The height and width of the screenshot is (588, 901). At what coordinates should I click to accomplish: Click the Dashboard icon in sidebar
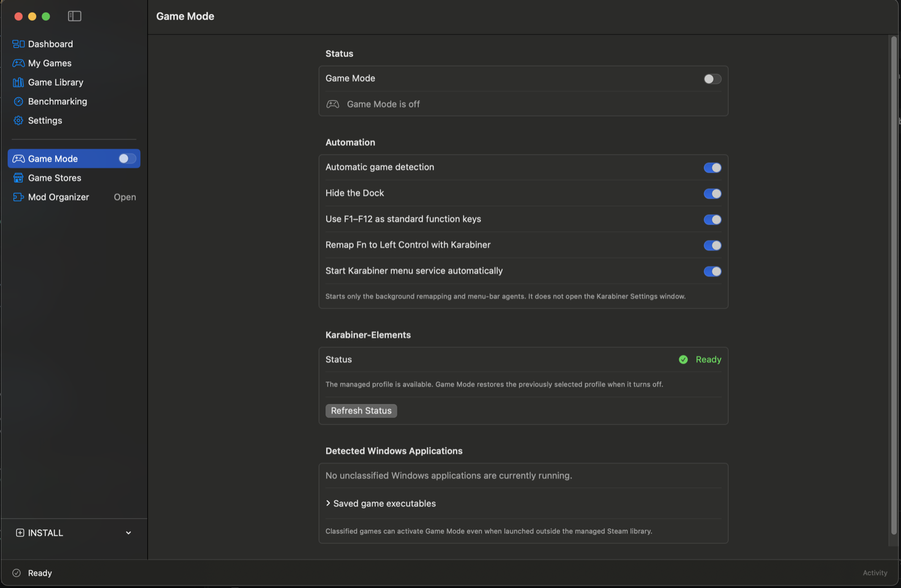coord(19,44)
